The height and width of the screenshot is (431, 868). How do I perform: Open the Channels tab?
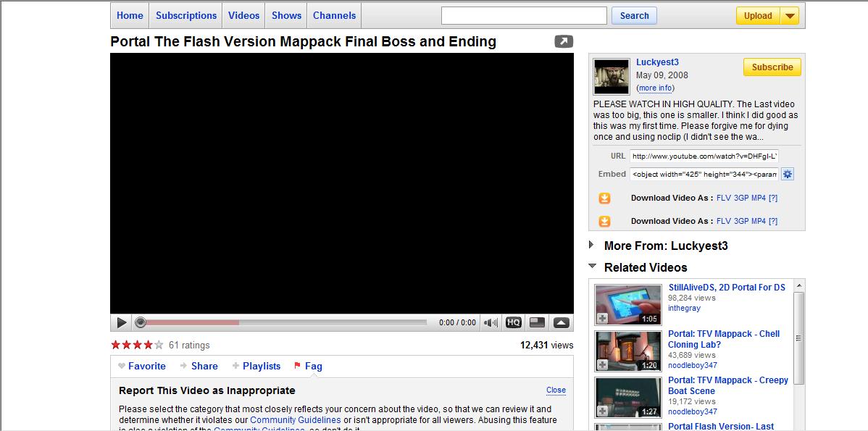pyautogui.click(x=334, y=15)
